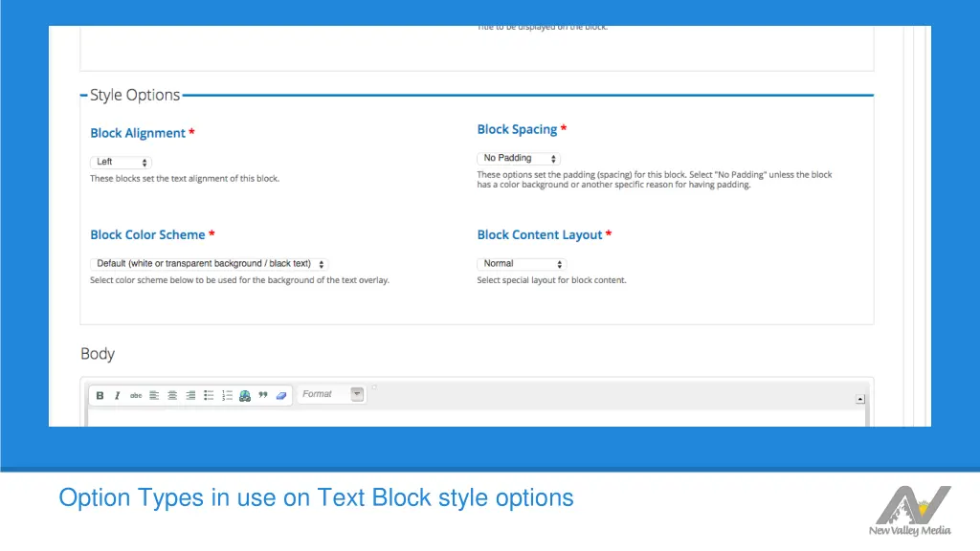Insert numbered list
This screenshot has height=551, width=980.
tap(227, 395)
